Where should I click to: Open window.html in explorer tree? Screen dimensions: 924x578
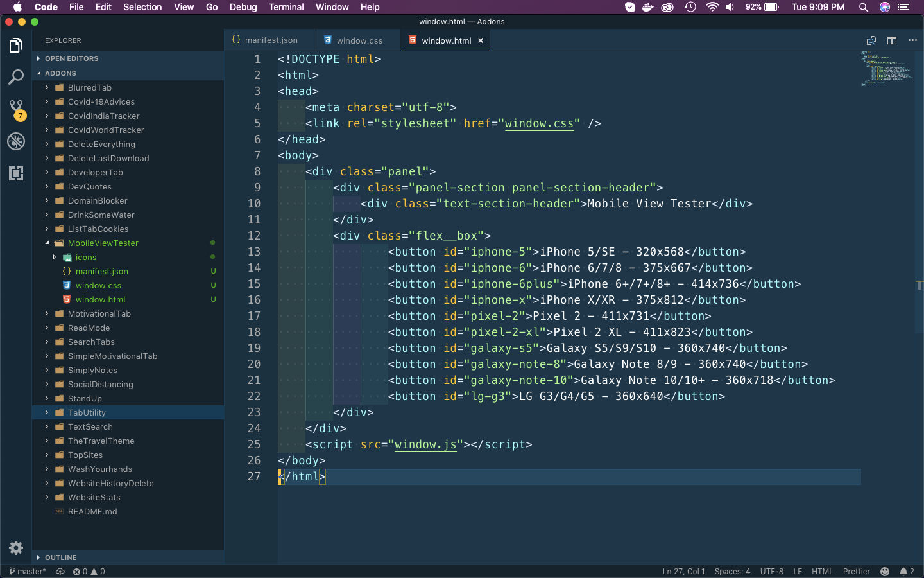[101, 299]
